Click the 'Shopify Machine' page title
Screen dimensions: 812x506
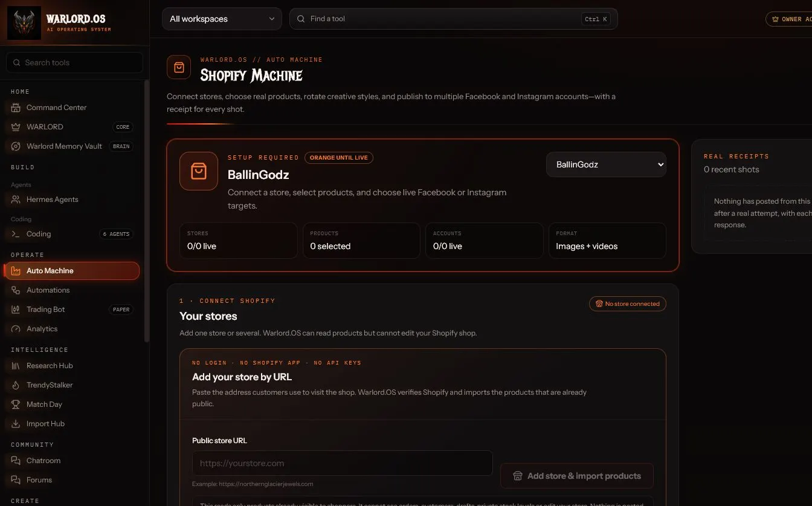[251, 75]
